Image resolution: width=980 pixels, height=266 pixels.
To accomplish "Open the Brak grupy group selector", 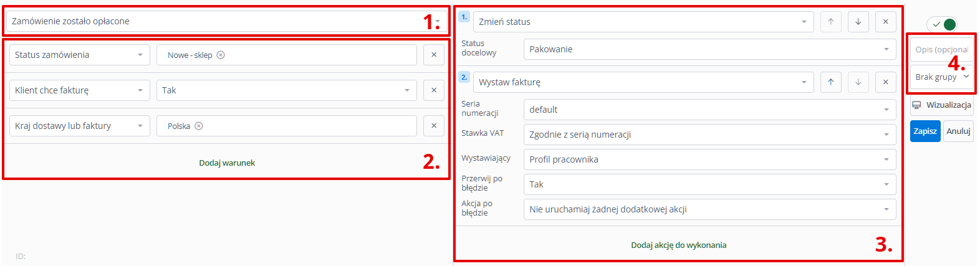I will click(x=941, y=77).
